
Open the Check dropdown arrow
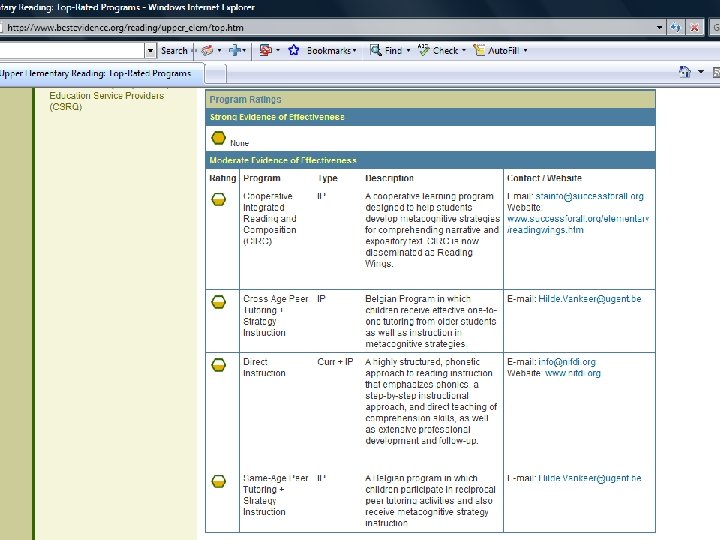point(464,51)
